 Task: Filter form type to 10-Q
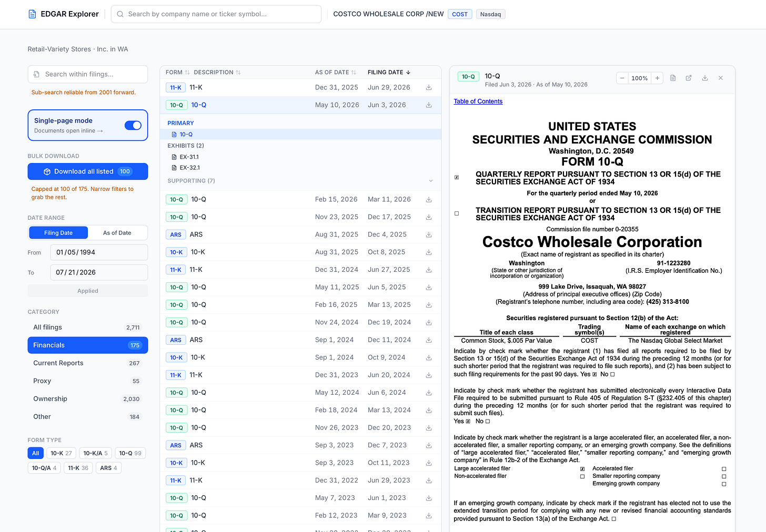[130, 453]
